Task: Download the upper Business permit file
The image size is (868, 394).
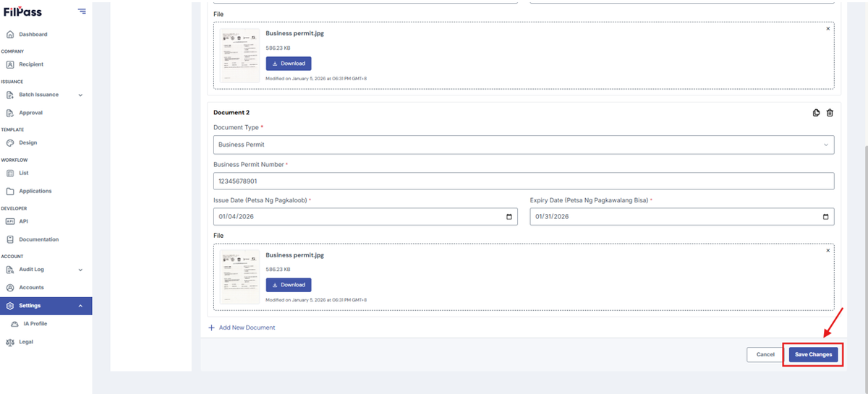Action: pos(289,64)
